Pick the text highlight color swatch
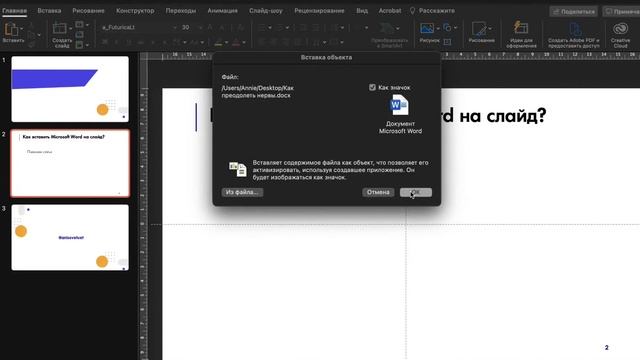The width and height of the screenshot is (640, 360). tap(219, 42)
